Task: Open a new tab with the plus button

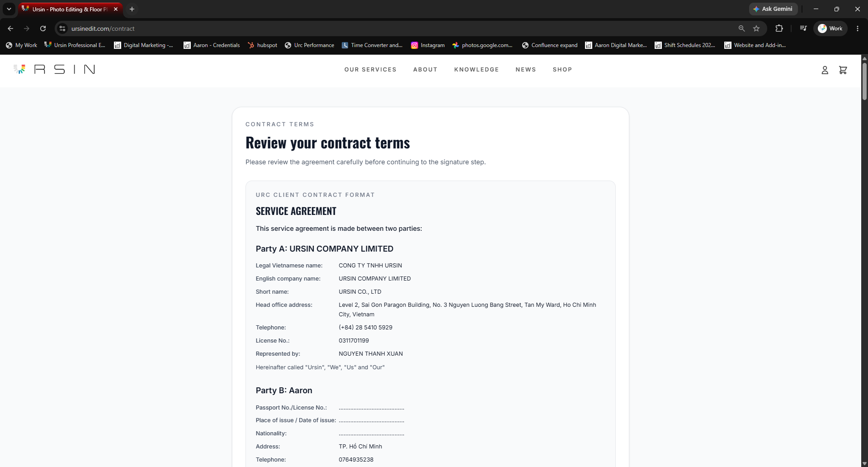Action: click(x=132, y=9)
